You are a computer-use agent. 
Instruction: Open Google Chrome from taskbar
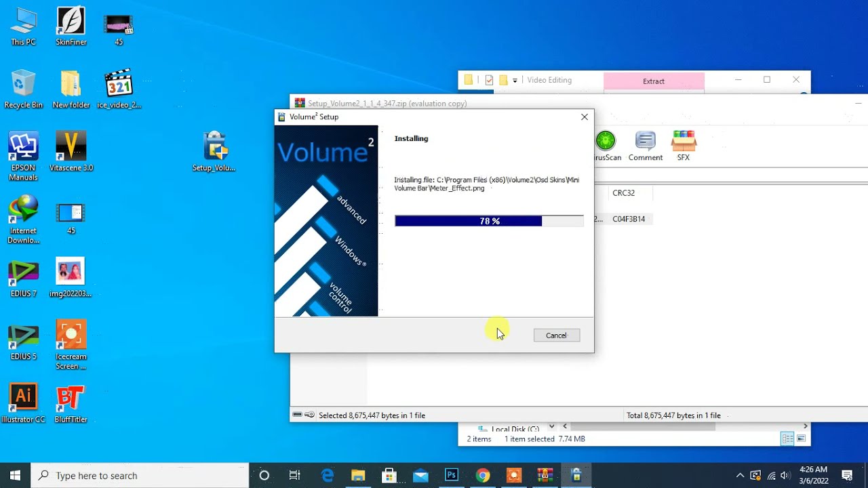(x=483, y=475)
